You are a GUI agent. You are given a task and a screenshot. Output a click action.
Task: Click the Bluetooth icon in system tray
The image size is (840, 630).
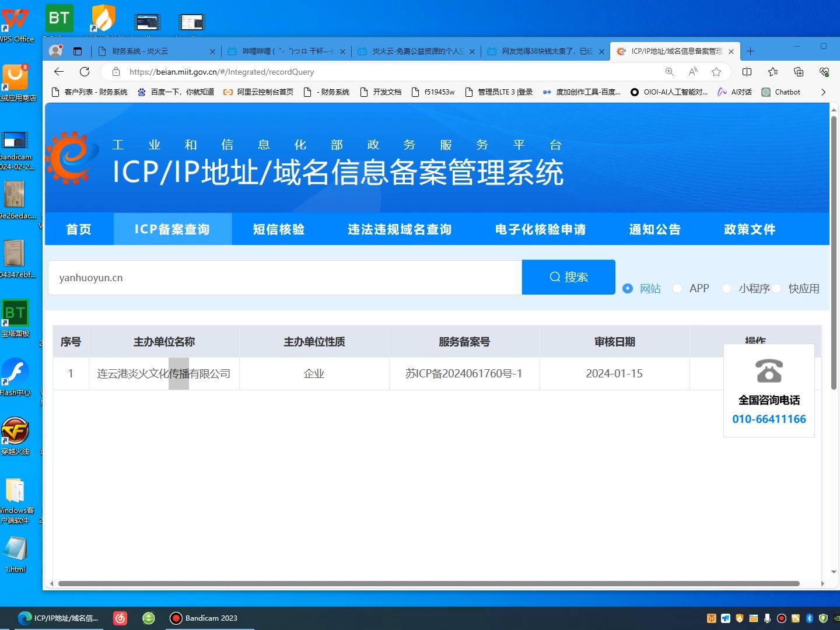point(810,618)
